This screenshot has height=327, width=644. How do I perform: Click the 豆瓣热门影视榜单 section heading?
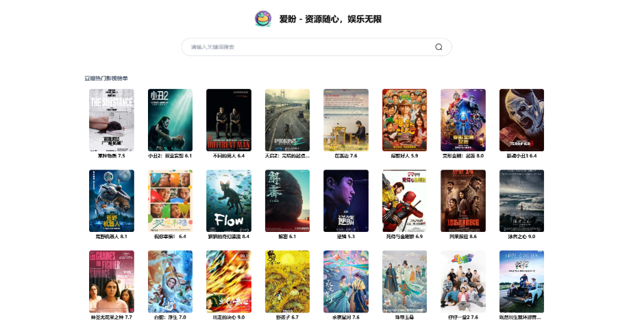[x=106, y=79]
